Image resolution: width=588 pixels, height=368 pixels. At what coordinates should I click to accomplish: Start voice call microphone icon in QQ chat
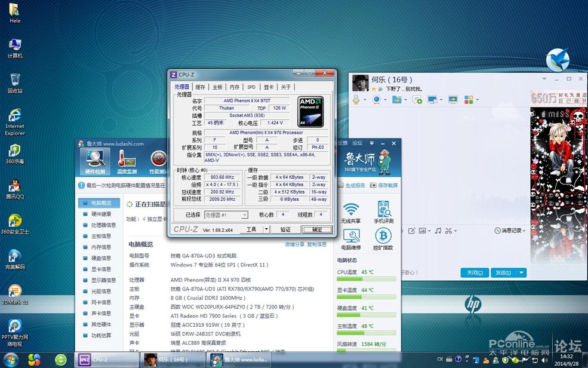coord(356,99)
